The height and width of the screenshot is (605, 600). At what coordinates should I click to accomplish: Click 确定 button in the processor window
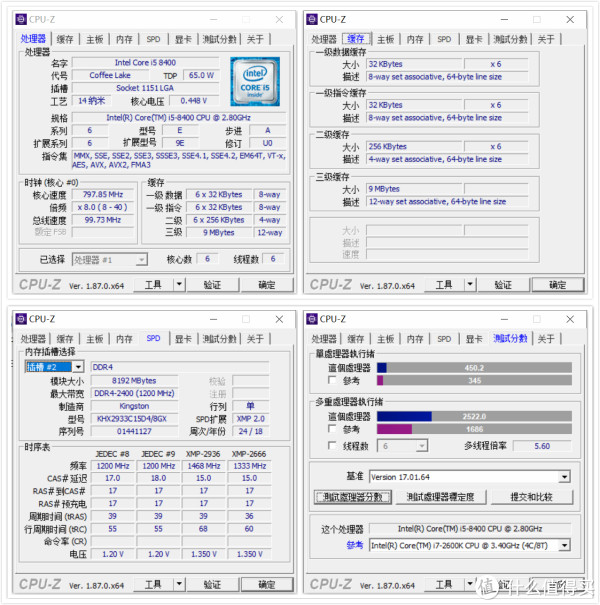click(x=267, y=285)
